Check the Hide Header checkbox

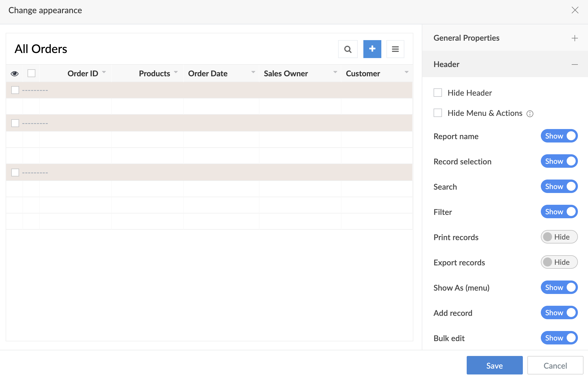tap(438, 93)
